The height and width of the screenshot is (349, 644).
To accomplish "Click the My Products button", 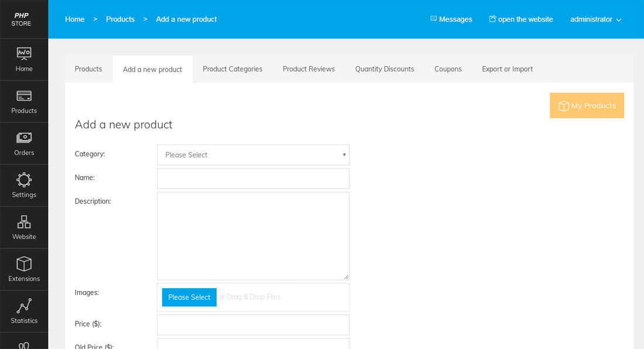I will pyautogui.click(x=587, y=105).
